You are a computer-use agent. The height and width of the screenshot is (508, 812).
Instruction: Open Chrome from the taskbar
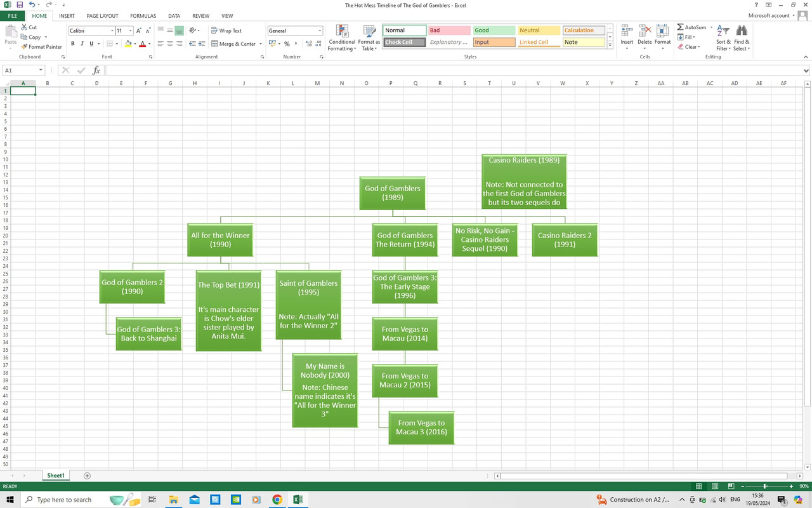[277, 500]
